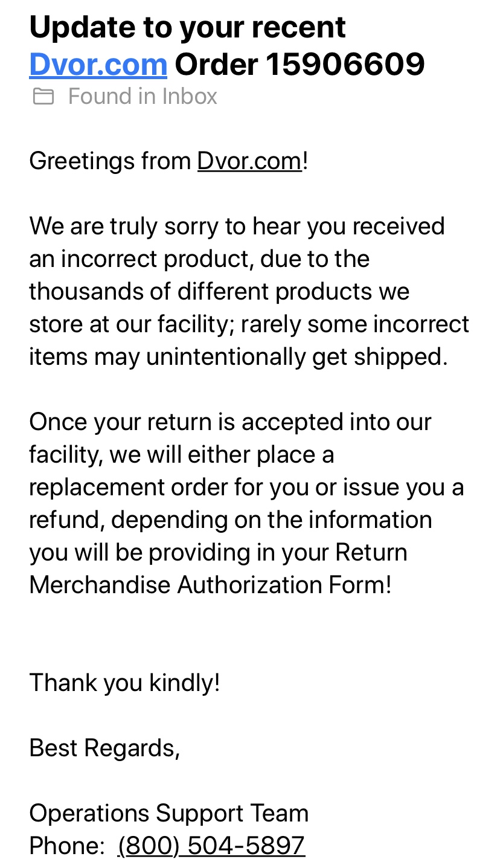Open the blue Dvor.com link in subject

(98, 64)
